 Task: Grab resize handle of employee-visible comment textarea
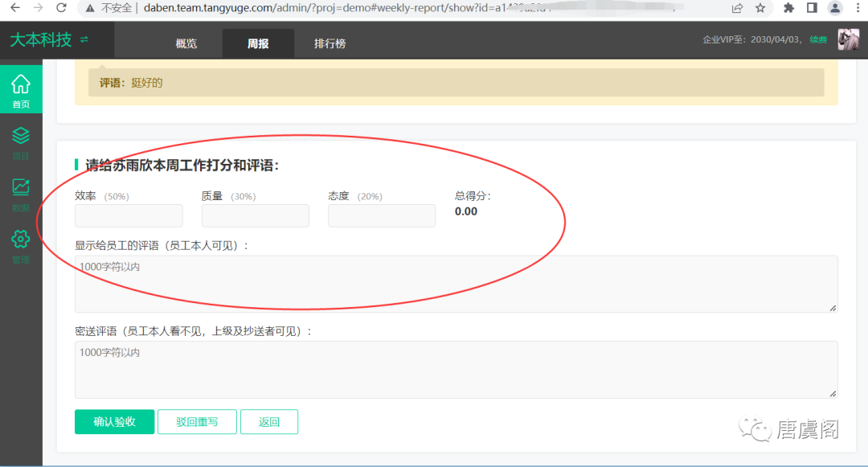click(833, 308)
